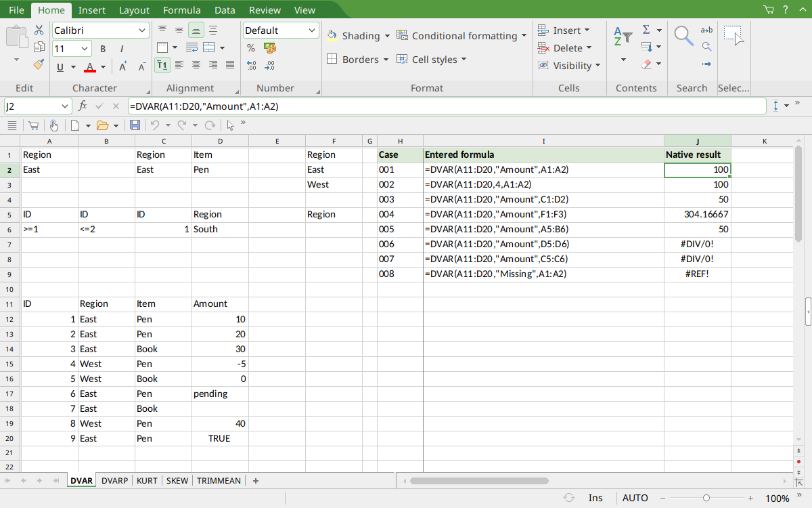Click the Paste clipboard icon
Viewport: 812px width, 508px height.
coord(16,36)
